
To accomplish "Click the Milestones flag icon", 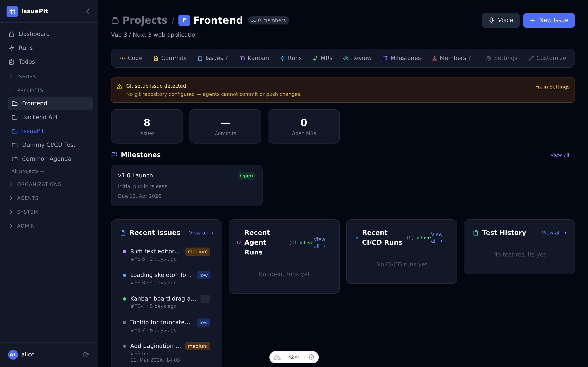I will tap(385, 58).
